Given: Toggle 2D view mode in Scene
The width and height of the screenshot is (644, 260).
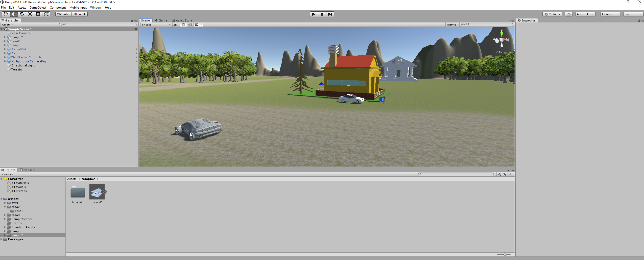Looking at the screenshot, I should [x=175, y=25].
